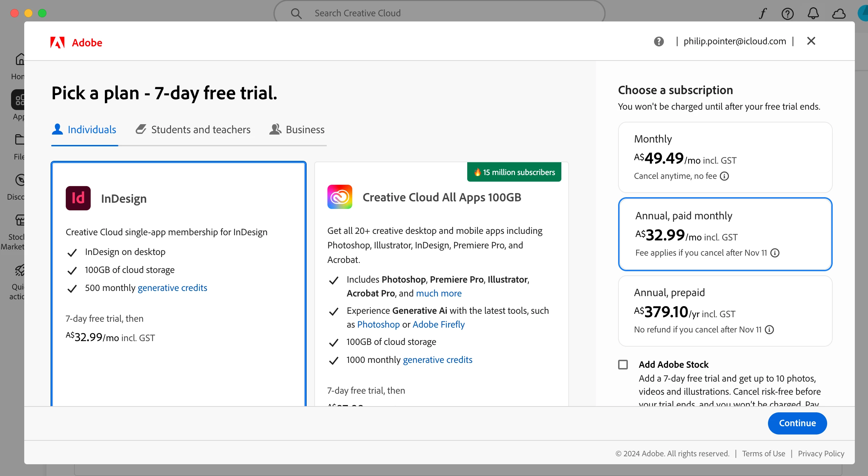Follow the Adobe Firefly link
Viewport: 868px width, 476px height.
coord(438,324)
